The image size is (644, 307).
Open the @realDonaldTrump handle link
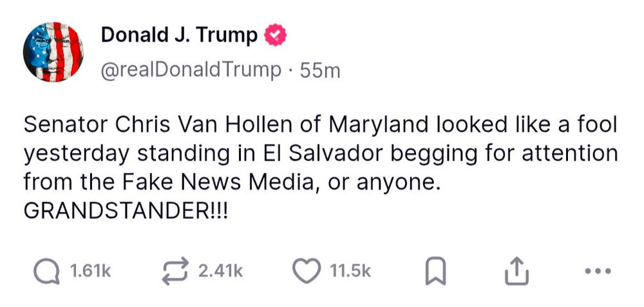click(191, 70)
